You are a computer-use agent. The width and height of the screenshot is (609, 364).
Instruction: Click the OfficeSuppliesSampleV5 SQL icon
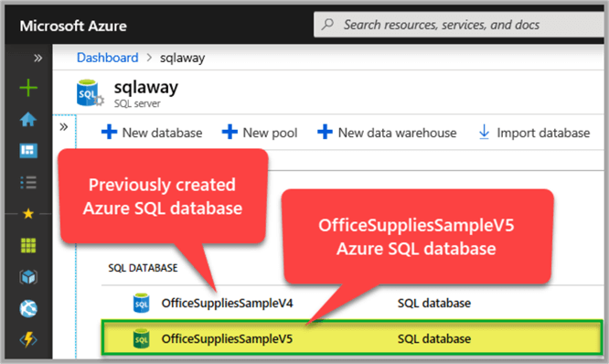(141, 338)
